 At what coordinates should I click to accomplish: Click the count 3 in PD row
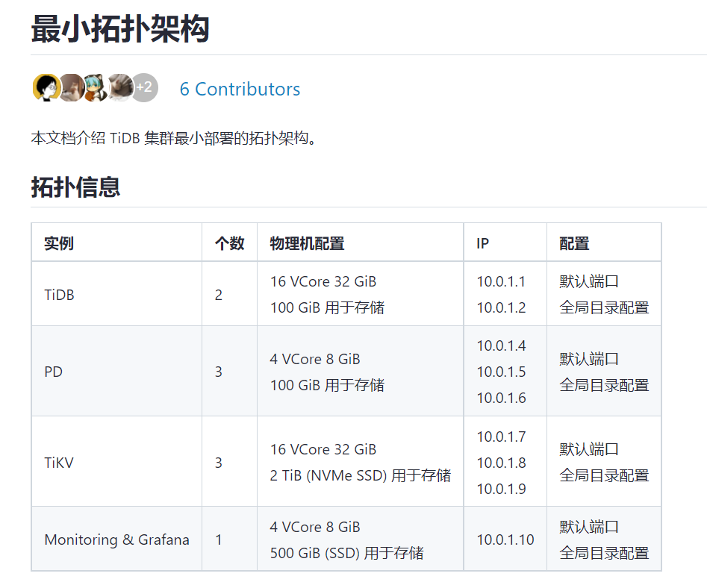[x=219, y=372]
